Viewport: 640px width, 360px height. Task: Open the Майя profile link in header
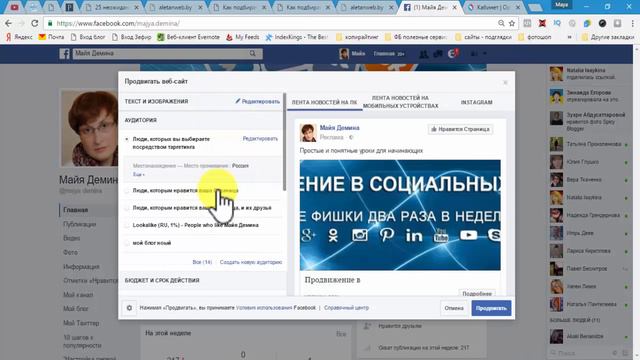click(x=352, y=53)
